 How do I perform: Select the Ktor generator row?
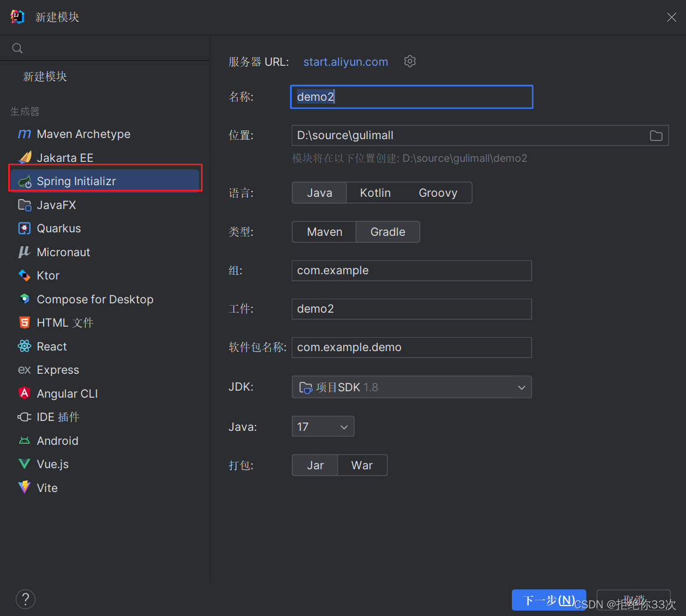[x=105, y=275]
